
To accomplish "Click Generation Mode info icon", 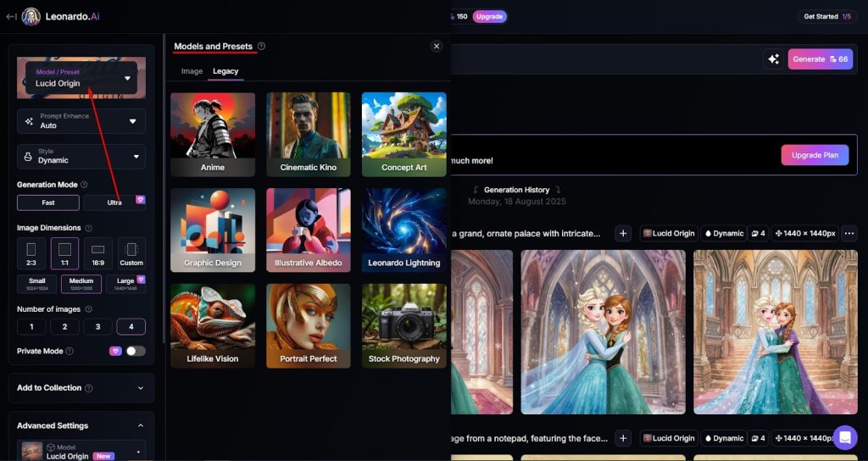I will [x=84, y=185].
